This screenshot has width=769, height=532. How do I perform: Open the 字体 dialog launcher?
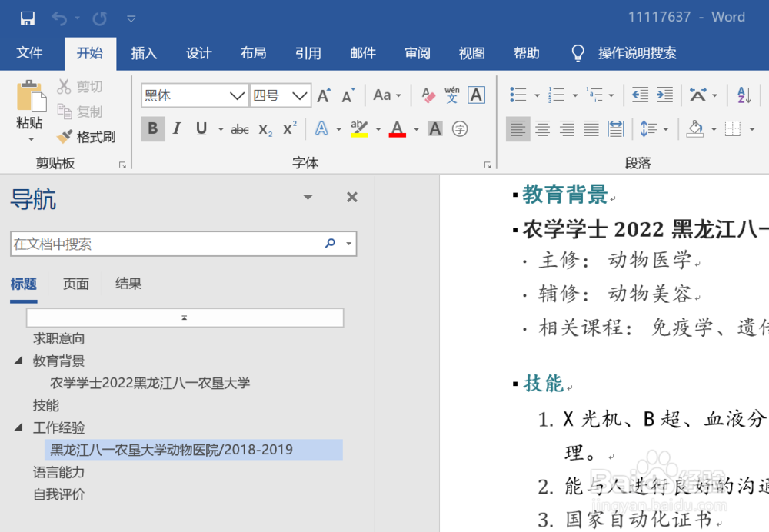[x=487, y=164]
